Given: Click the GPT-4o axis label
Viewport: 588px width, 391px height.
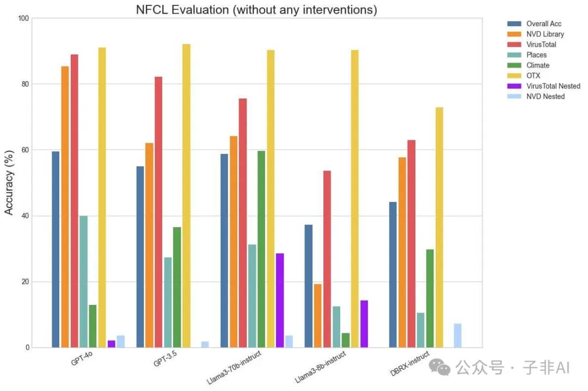Looking at the screenshot, I should tap(81, 358).
